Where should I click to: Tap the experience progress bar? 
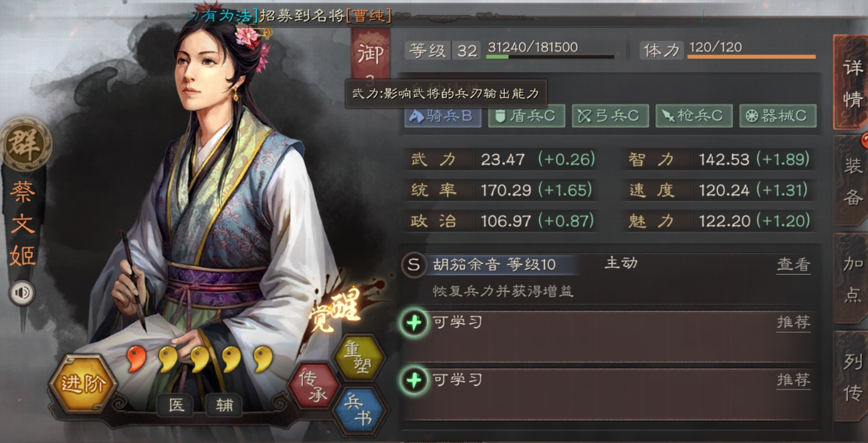[550, 57]
